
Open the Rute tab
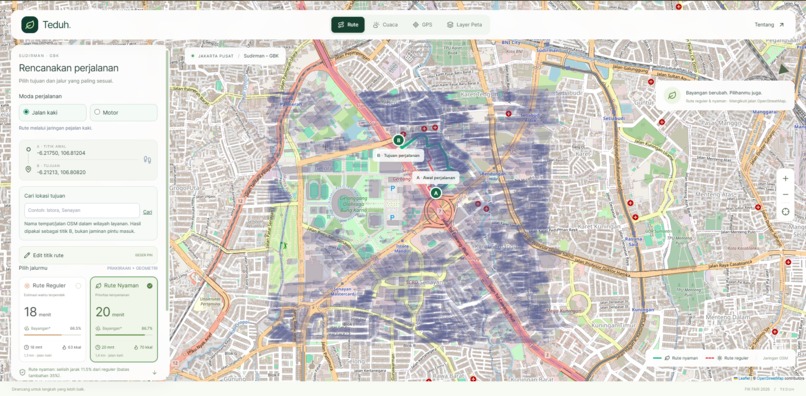(348, 25)
